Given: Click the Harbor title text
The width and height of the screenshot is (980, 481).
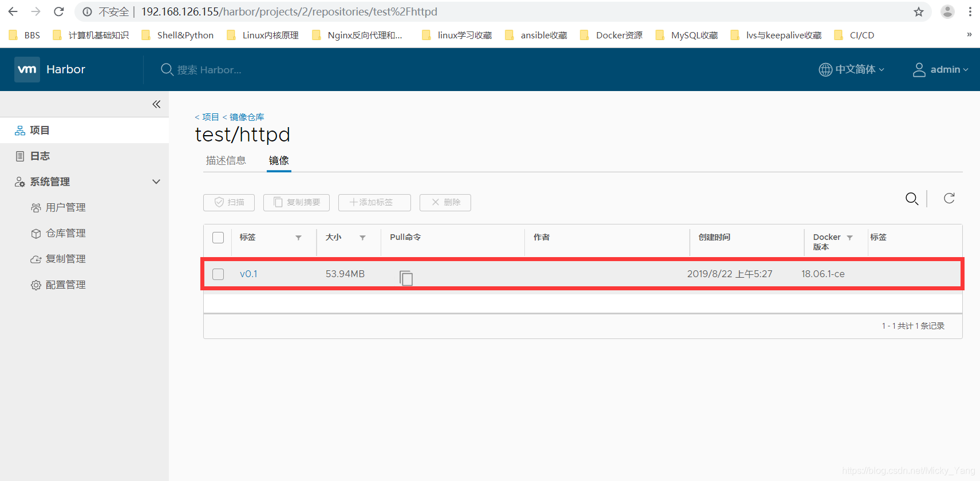Looking at the screenshot, I should [66, 69].
